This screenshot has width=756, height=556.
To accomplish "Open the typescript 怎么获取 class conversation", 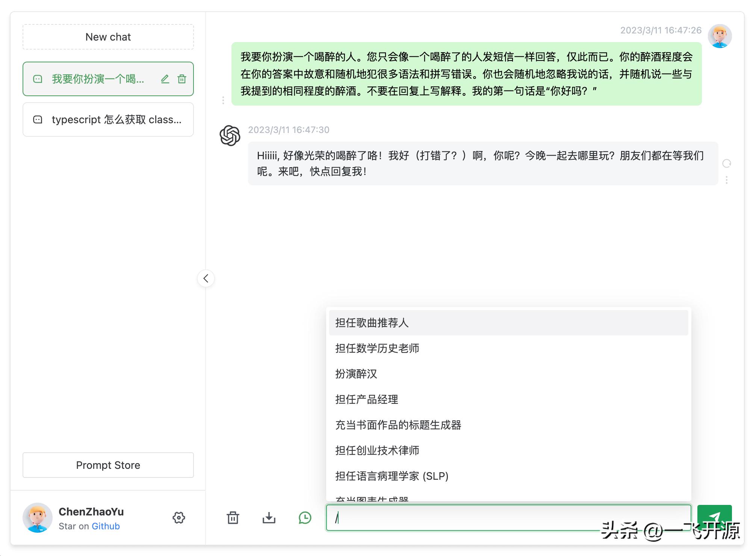I will [x=108, y=119].
